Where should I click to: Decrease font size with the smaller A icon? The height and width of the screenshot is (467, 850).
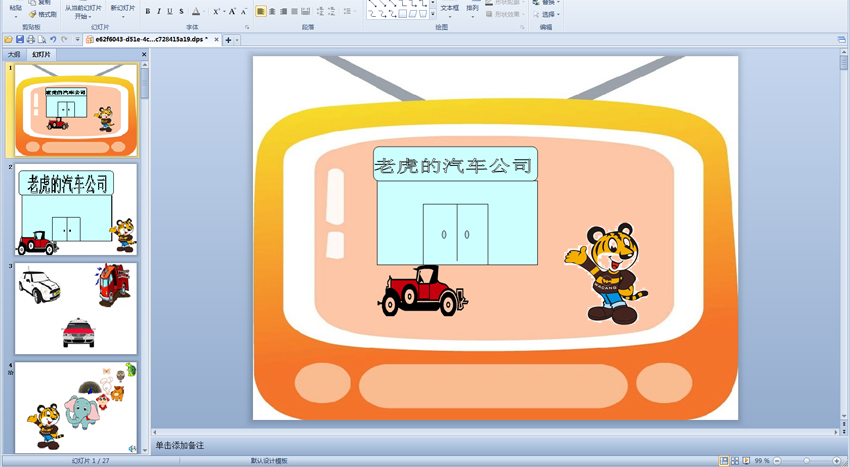pos(243,11)
